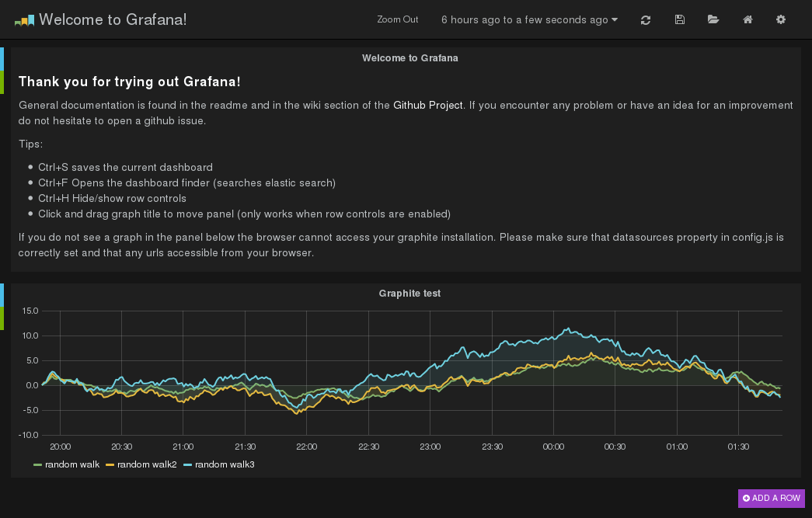Follow the Github Project link
Screen dimensions: 812x518
(427, 105)
